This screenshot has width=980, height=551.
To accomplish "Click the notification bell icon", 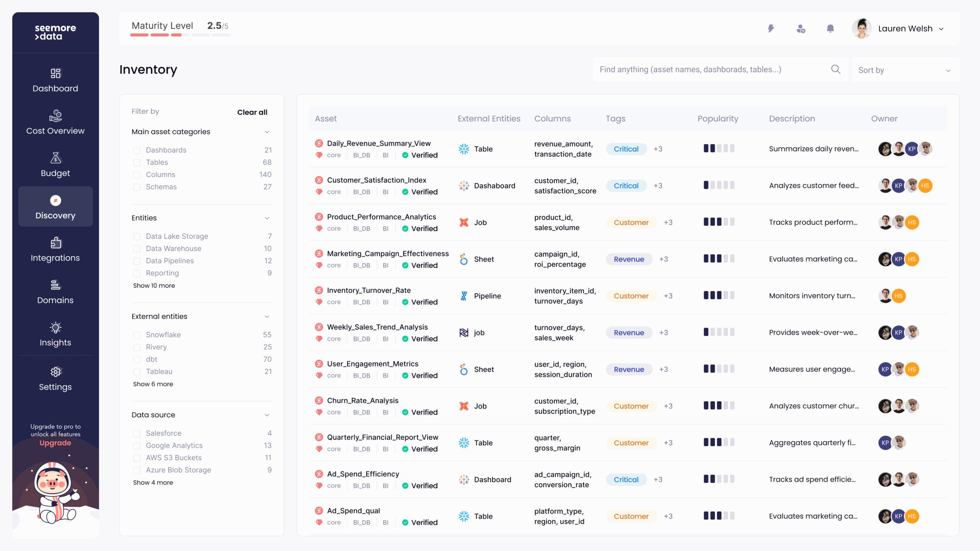I will (x=830, y=29).
